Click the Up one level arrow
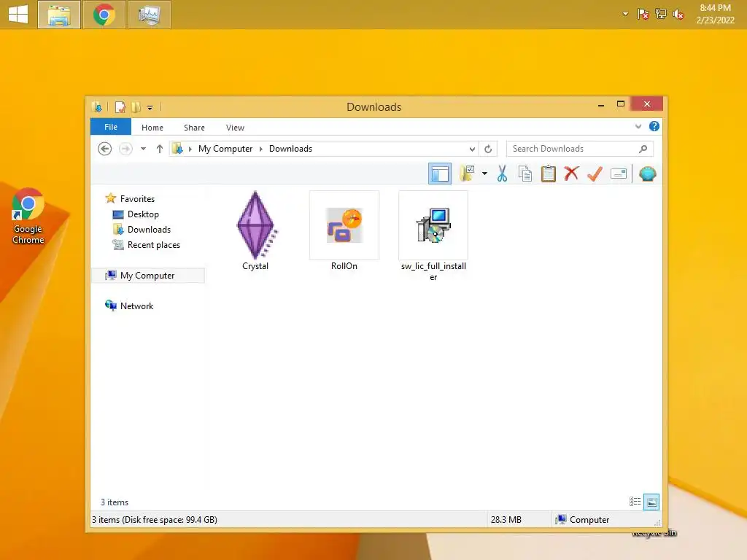 [x=160, y=149]
